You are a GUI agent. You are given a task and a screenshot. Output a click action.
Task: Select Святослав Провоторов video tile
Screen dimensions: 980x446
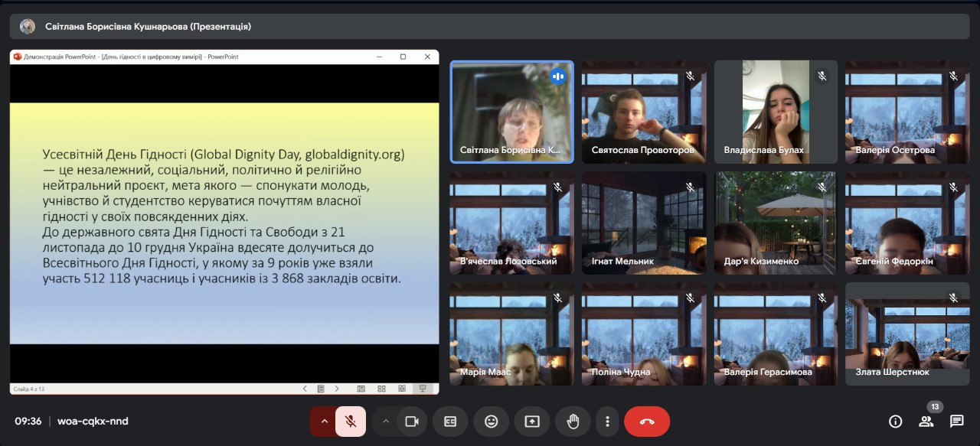coord(644,112)
